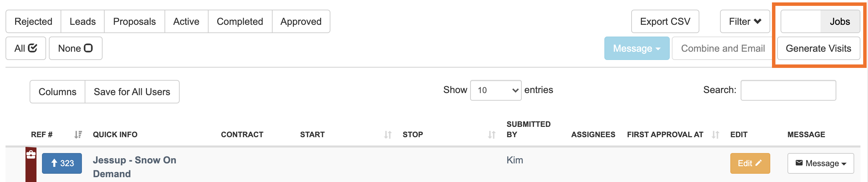Toggle the Jobs switch
This screenshot has width=868, height=182.
[x=820, y=21]
